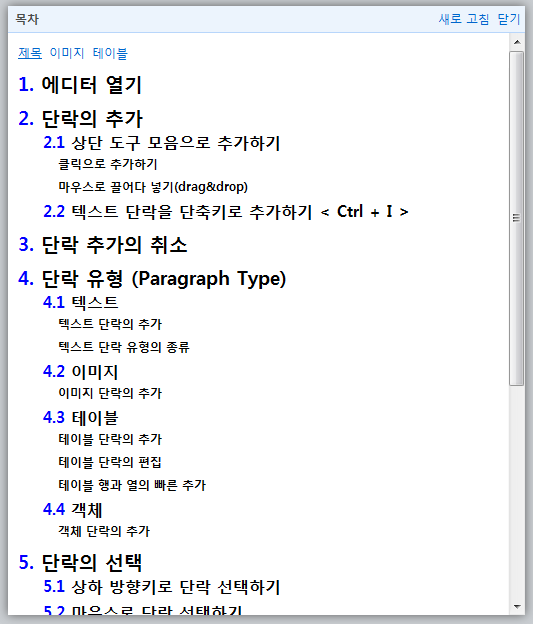Select the 클릭으로 추가하기 entry
533x624 pixels.
(108, 164)
